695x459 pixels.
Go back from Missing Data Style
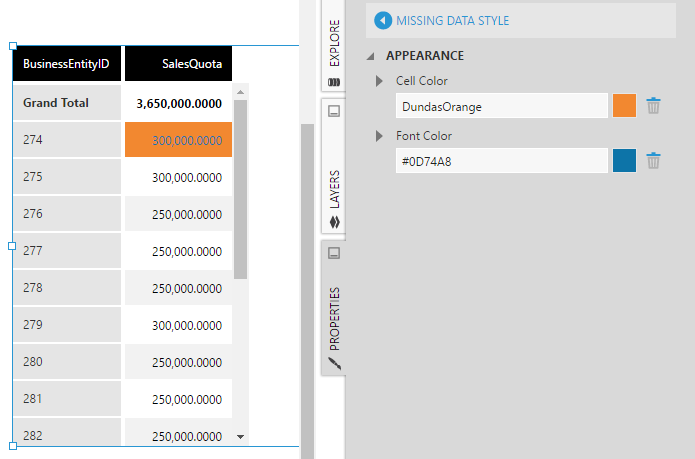[x=383, y=20]
